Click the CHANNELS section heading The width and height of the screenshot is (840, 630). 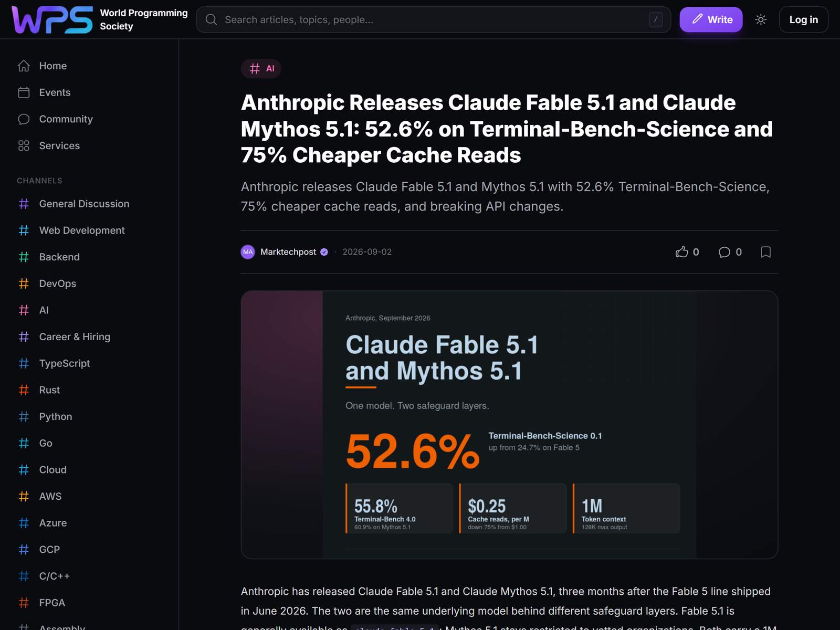(x=39, y=181)
